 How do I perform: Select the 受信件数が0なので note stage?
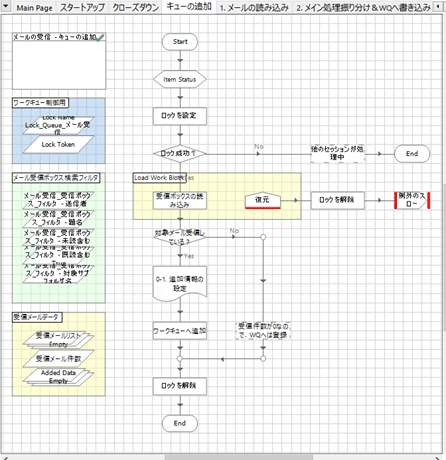[x=263, y=331]
